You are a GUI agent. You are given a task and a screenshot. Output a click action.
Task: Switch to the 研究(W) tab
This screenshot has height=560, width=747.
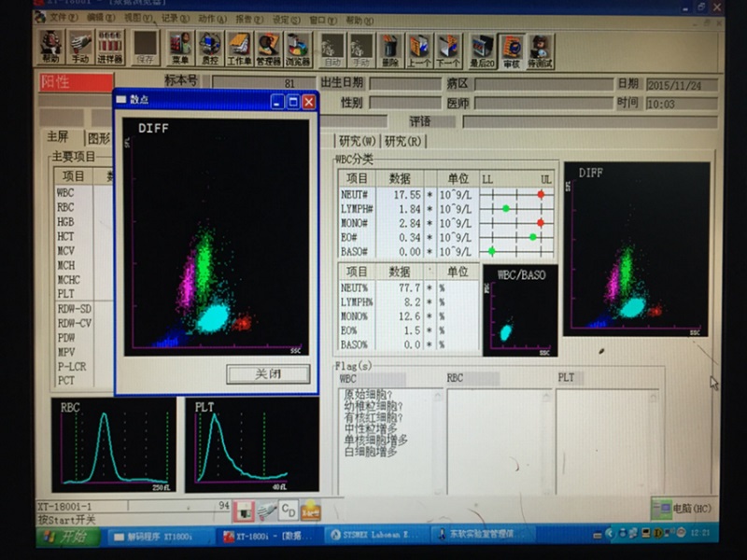[x=356, y=141]
